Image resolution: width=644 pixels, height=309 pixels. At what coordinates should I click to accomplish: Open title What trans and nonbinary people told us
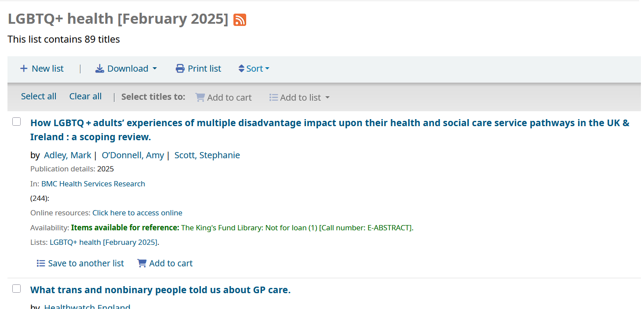160,290
